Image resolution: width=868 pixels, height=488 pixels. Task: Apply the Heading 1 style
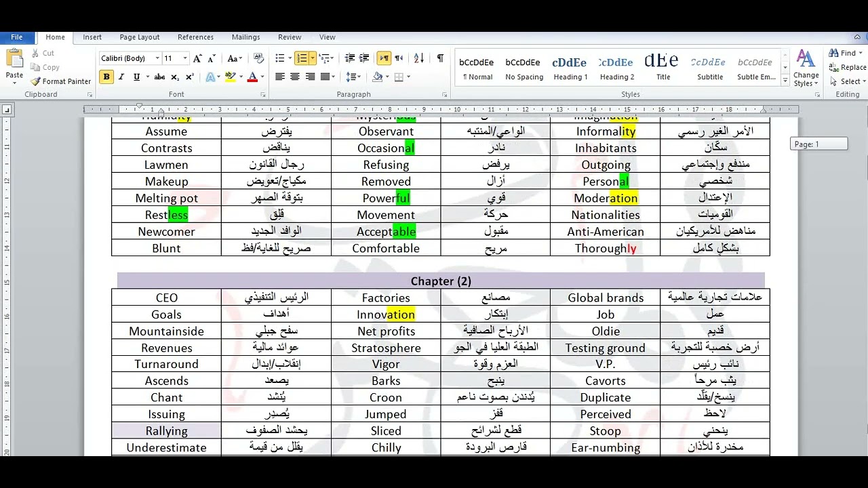point(570,68)
